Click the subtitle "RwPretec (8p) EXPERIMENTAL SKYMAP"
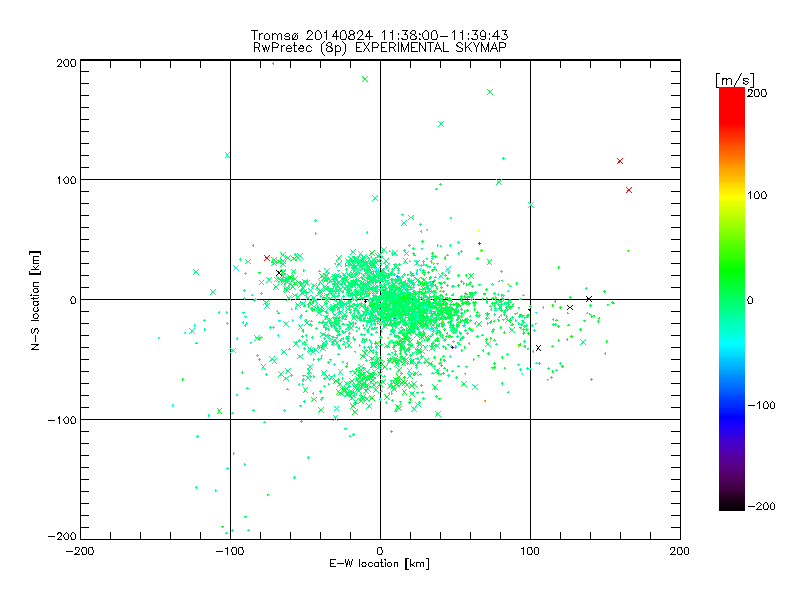 pos(380,47)
